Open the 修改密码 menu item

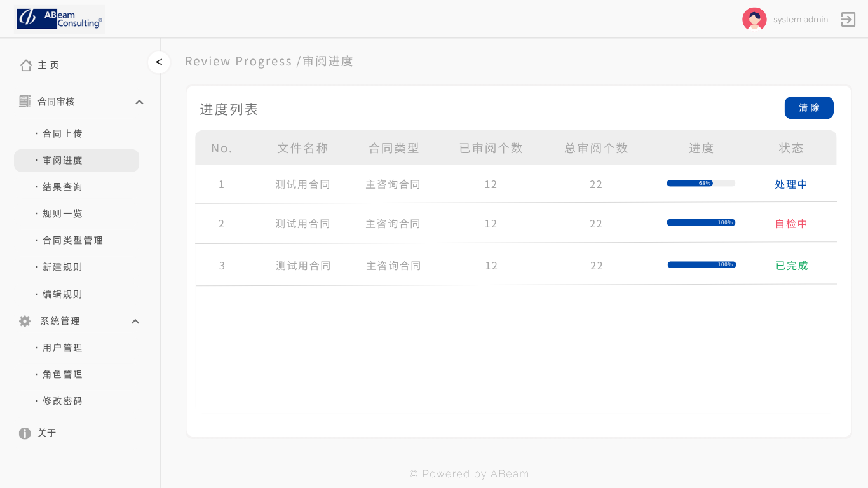coord(62,401)
